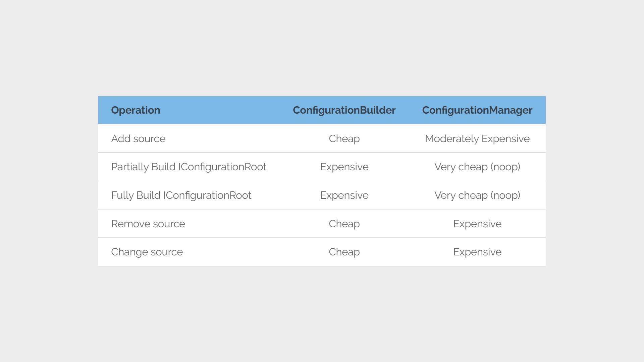
Task: Click 'Expensive' manager cell for Change source
Action: point(477,252)
